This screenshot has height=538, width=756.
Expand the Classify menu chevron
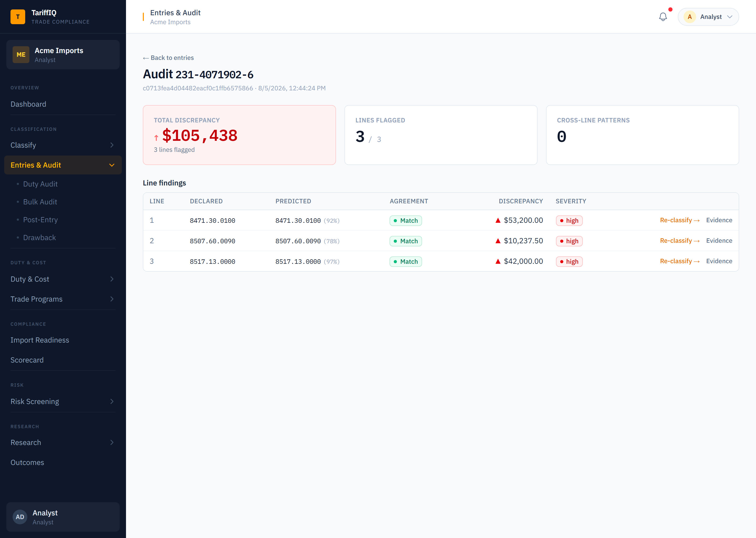pos(112,145)
